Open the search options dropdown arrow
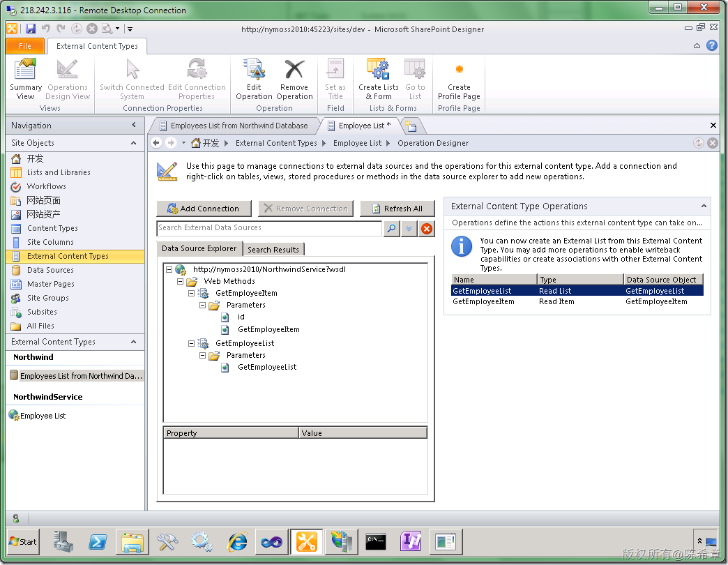Viewport: 728px width, 565px height. [409, 228]
